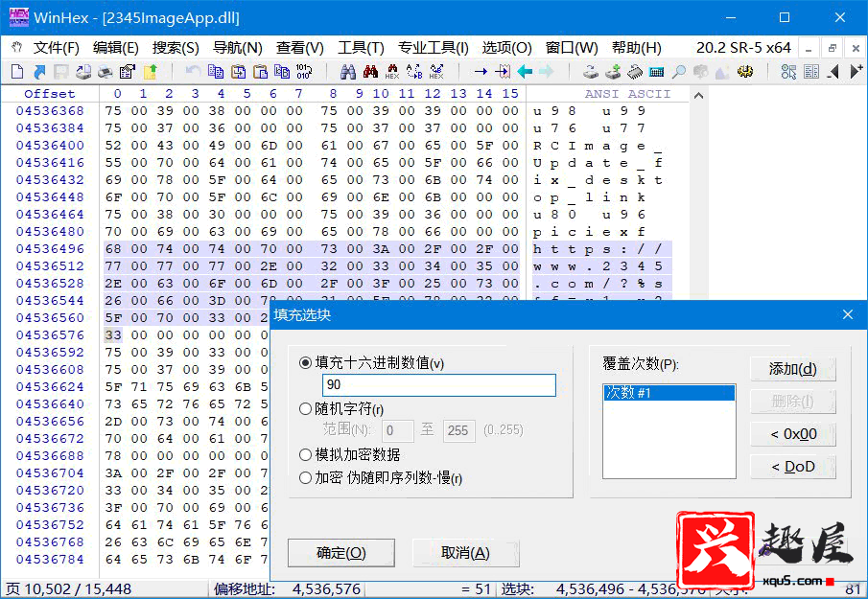Confirm the fill with 确定(O)
This screenshot has width=868, height=599.
click(x=341, y=553)
